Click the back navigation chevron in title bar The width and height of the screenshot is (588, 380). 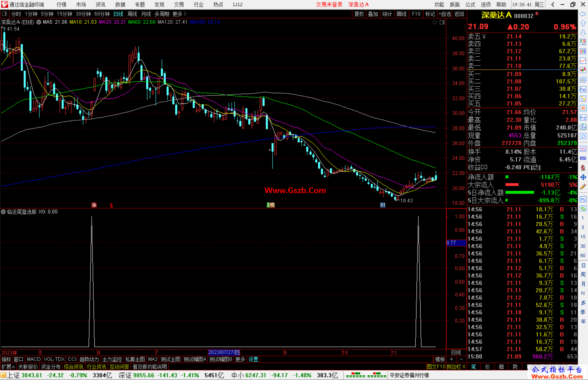point(553,4)
